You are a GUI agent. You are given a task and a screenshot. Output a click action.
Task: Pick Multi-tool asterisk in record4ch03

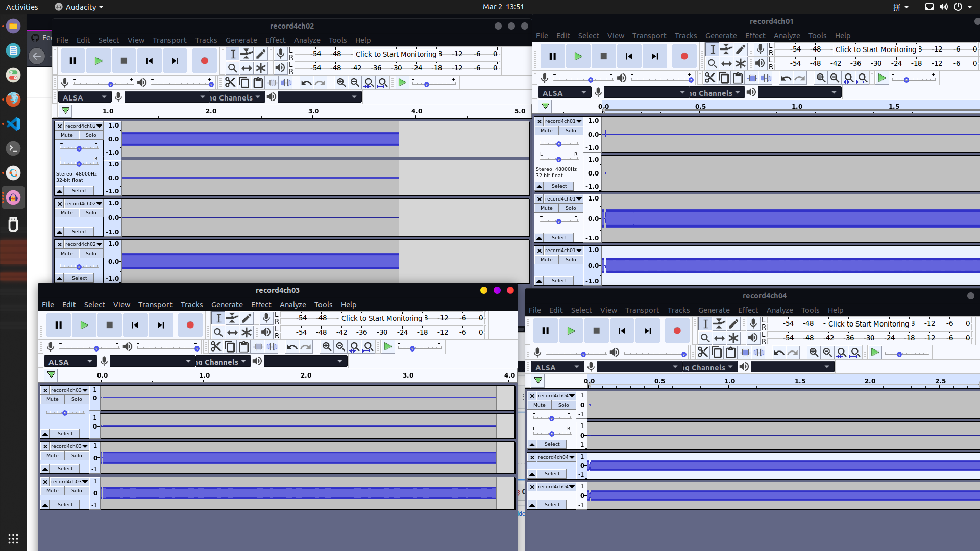[x=247, y=332]
